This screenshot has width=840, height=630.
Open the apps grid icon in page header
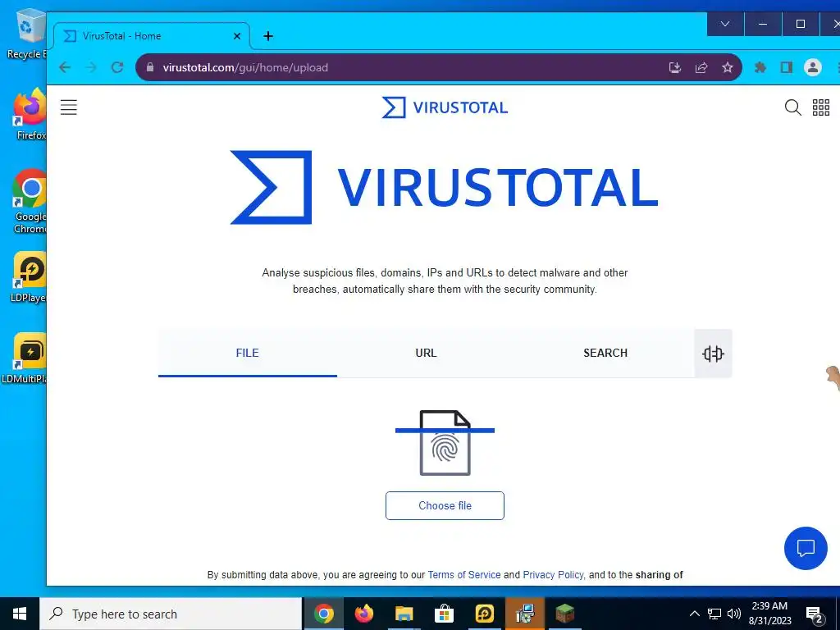click(x=820, y=107)
